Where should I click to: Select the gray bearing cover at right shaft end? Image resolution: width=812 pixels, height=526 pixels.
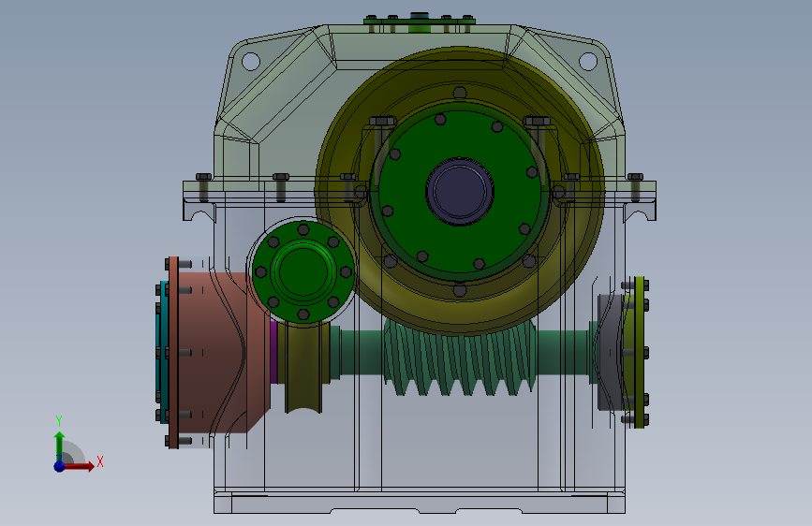[611, 352]
